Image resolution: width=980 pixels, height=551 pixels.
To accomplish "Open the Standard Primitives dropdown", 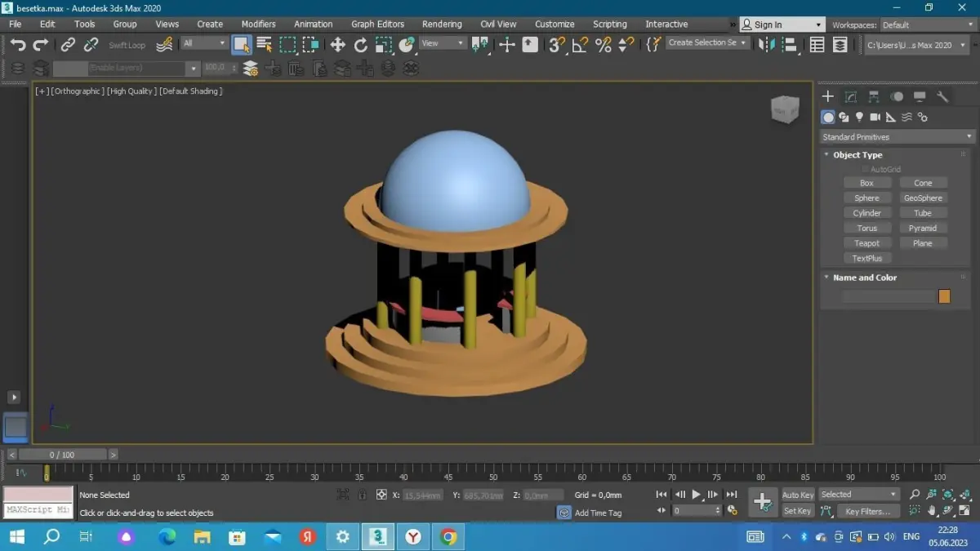I will pos(898,137).
